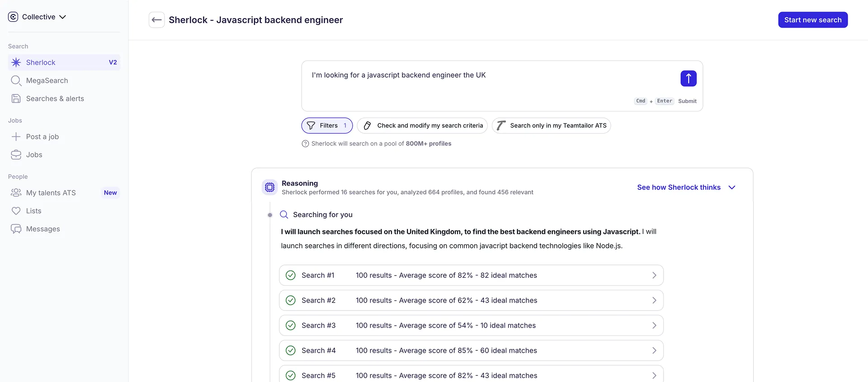Click the green check icon of Search #3
868x382 pixels.
point(291,326)
